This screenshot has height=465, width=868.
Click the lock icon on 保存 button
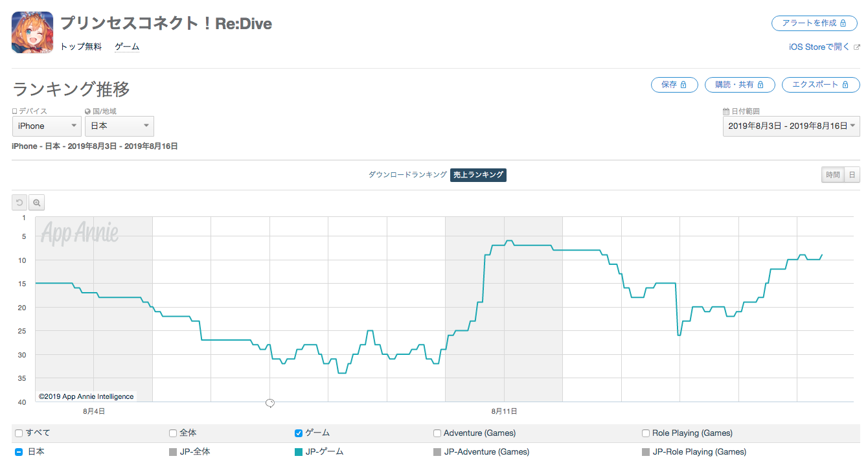(x=683, y=85)
